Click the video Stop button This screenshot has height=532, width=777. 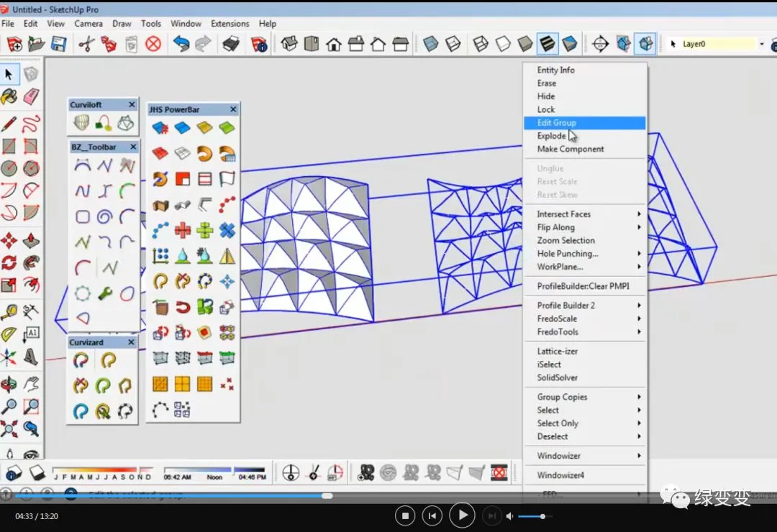tap(405, 516)
